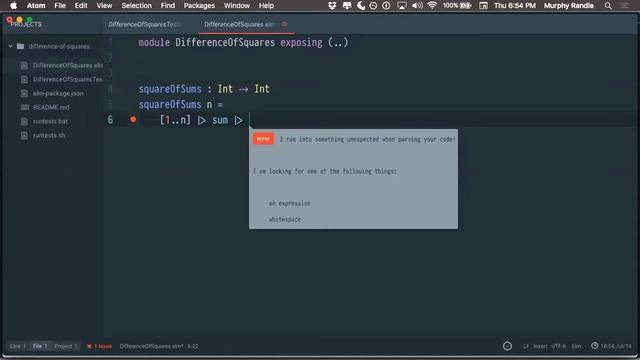Open Spotlight search magnifier icon
The width and height of the screenshot is (640, 360).
point(608,6)
